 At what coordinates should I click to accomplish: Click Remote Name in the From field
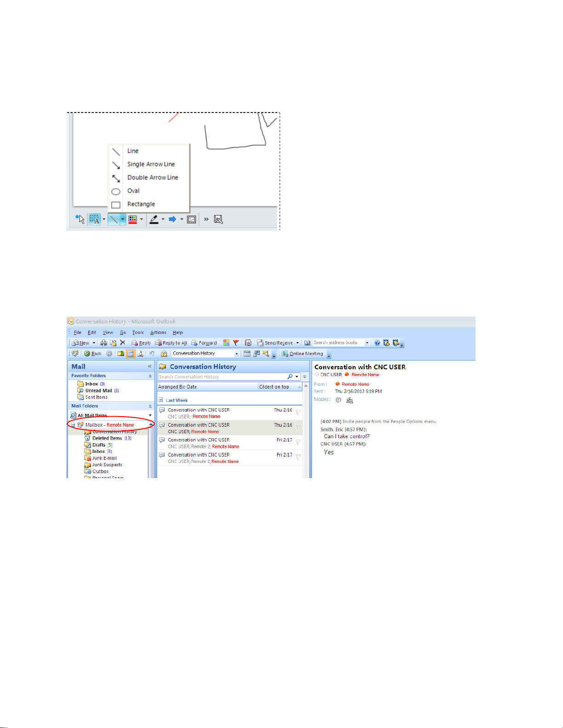(x=355, y=384)
